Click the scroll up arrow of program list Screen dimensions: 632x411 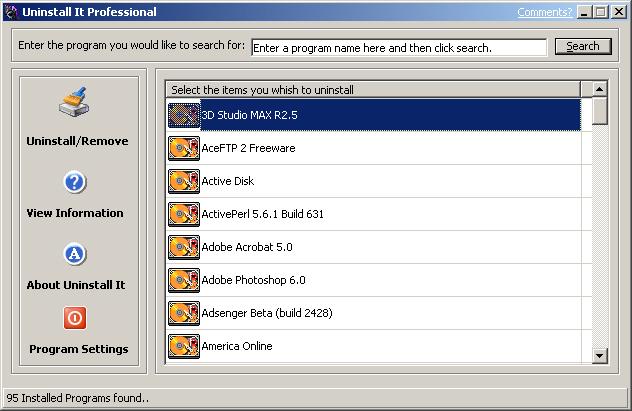click(600, 89)
